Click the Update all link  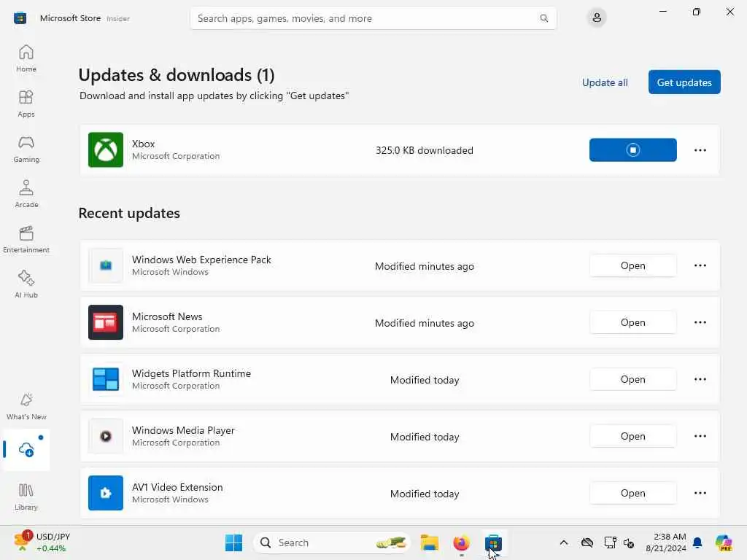[605, 83]
